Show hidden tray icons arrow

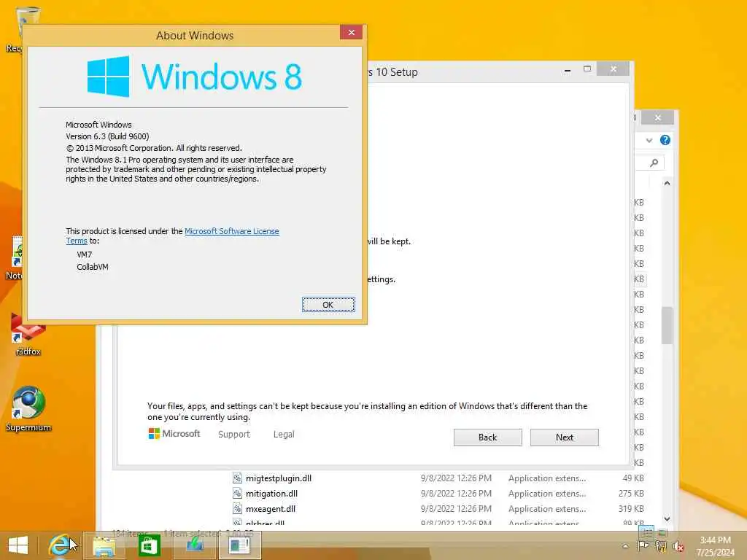625,545
